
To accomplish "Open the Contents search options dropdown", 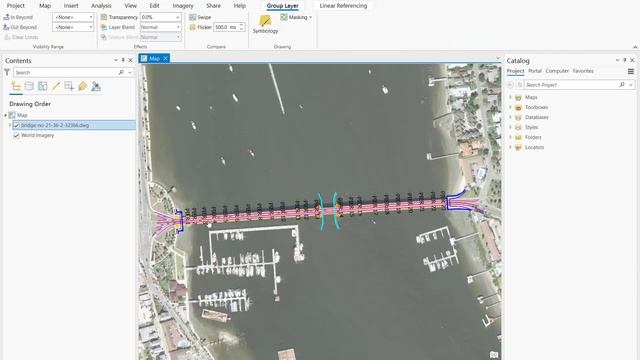I will [130, 72].
